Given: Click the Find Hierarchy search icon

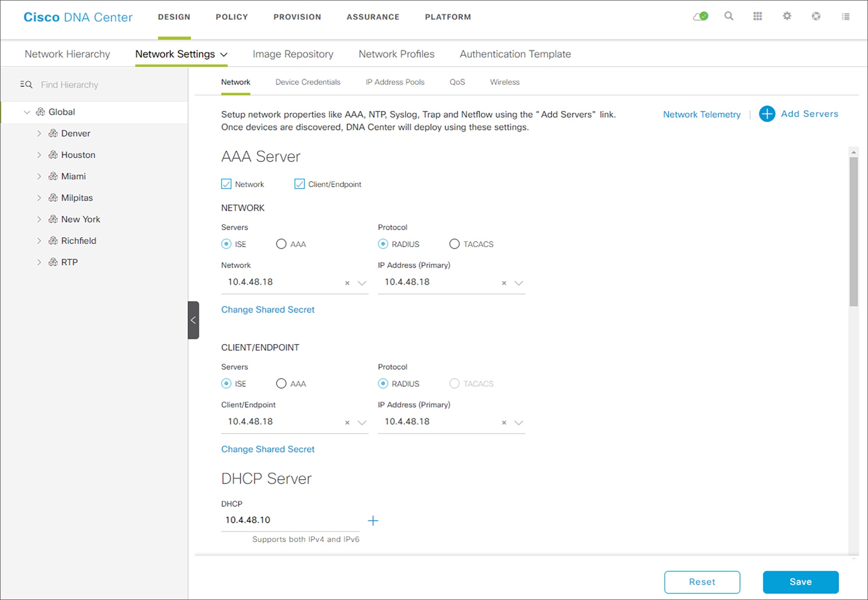Looking at the screenshot, I should point(26,84).
